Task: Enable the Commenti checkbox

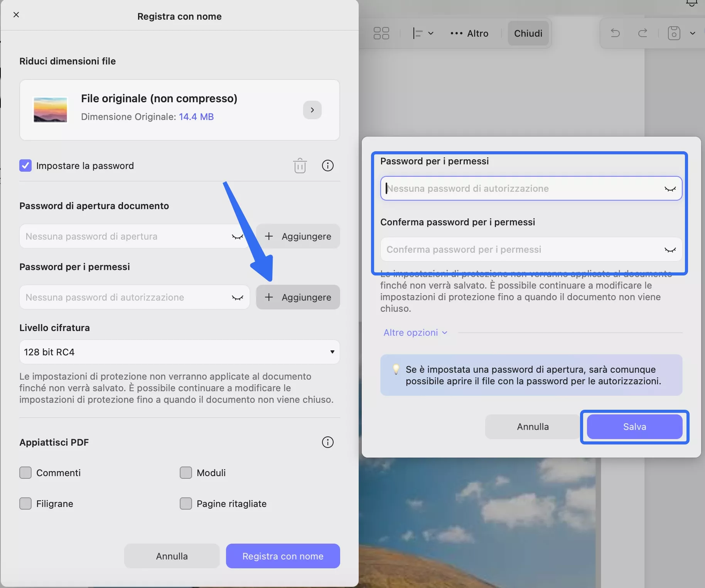Action: [x=25, y=472]
